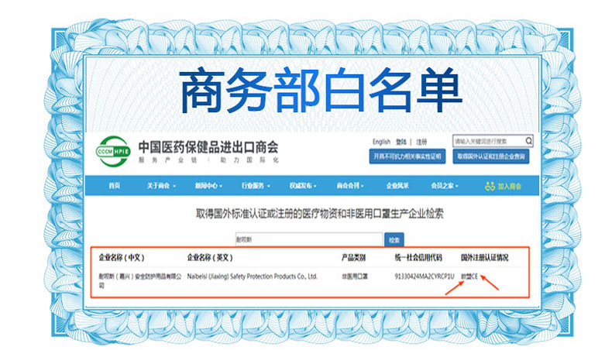Open the 注册 register link
This screenshot has width=612, height=364.
[421, 142]
